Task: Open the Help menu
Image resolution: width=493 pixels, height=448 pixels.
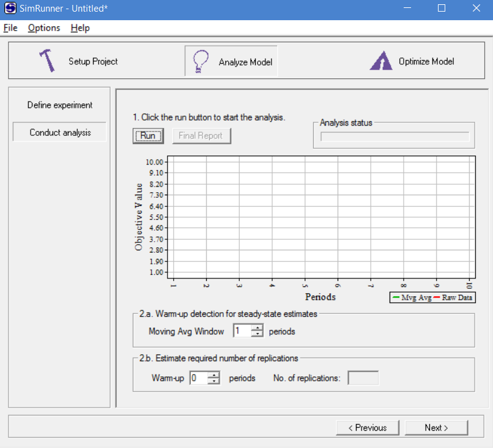Action: tap(80, 28)
